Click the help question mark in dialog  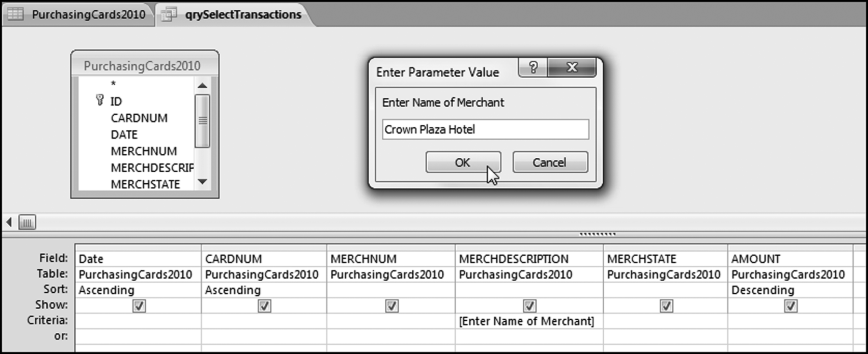coord(533,68)
